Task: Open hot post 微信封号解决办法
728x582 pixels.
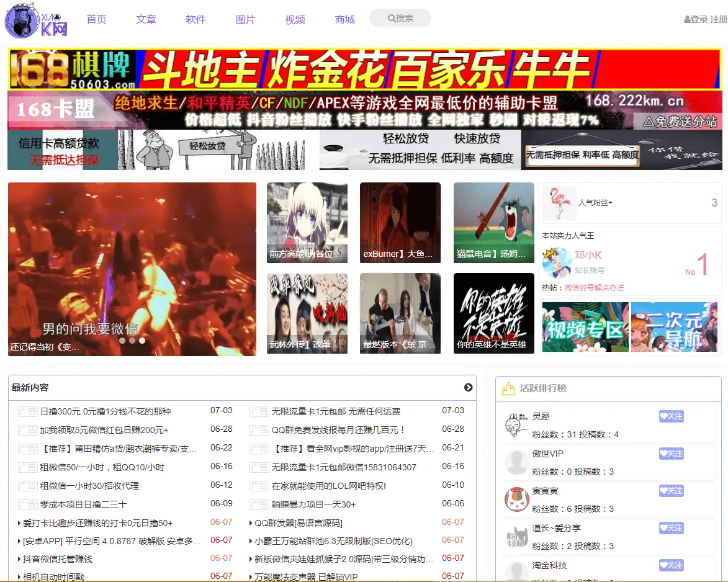Action: coord(594,288)
